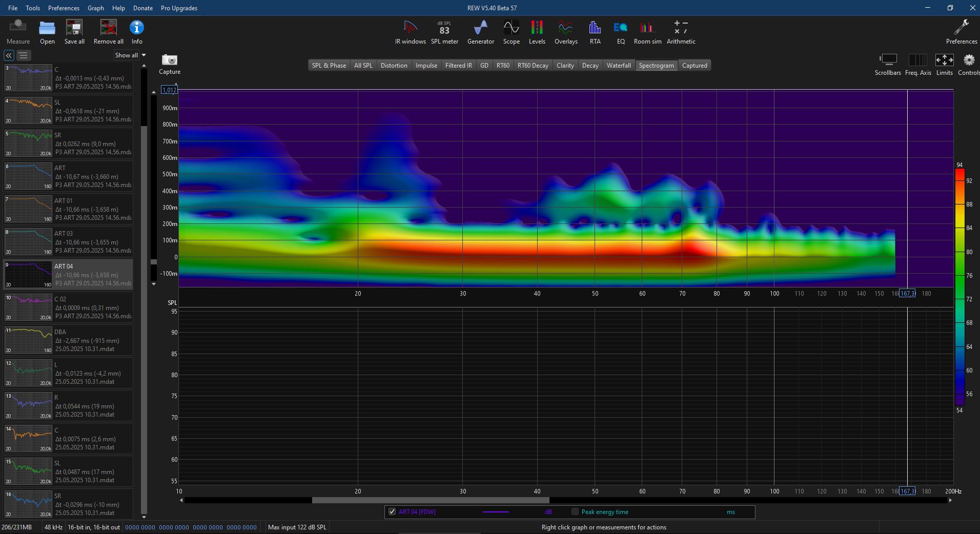Switch to the Impulse tab
This screenshot has height=534, width=980.
tap(426, 66)
